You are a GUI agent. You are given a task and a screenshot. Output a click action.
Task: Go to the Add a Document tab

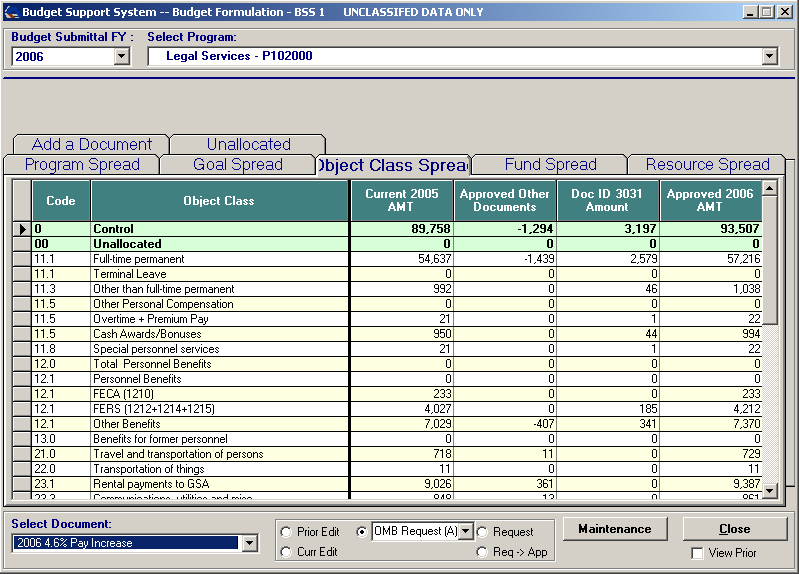click(92, 145)
